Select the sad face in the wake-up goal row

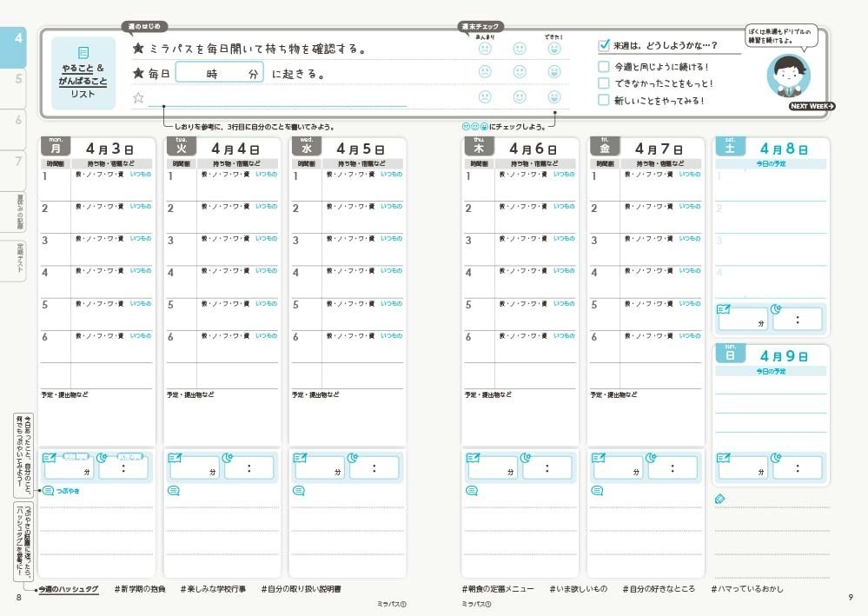(485, 72)
